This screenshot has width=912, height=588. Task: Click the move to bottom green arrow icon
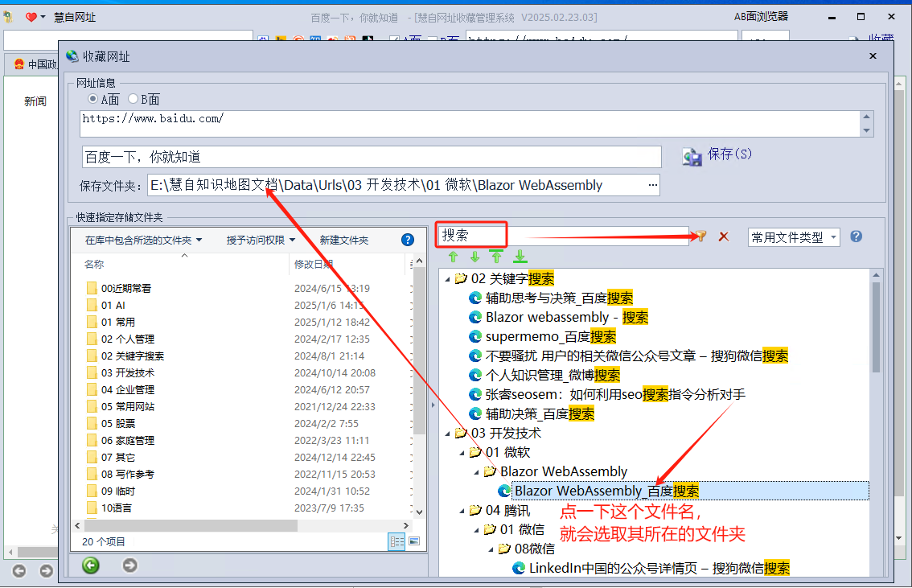pos(520,256)
